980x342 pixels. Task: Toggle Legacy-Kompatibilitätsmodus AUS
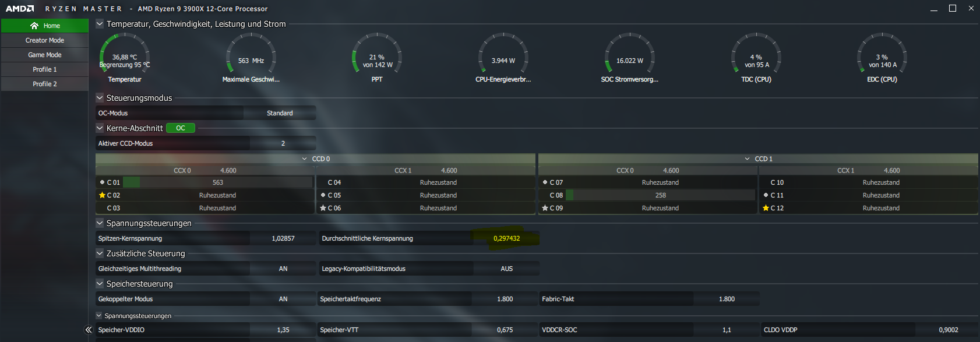tap(506, 269)
